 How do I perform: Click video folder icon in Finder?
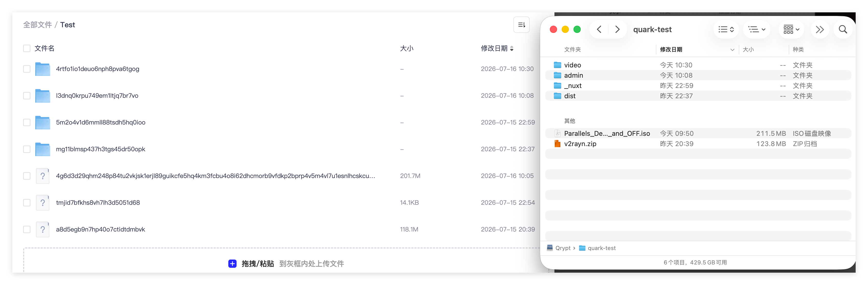(558, 65)
